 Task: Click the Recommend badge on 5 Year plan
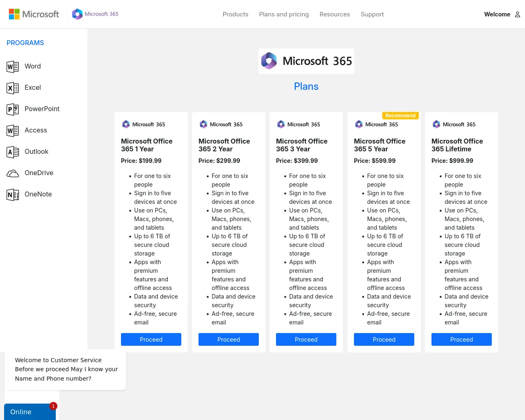click(400, 116)
